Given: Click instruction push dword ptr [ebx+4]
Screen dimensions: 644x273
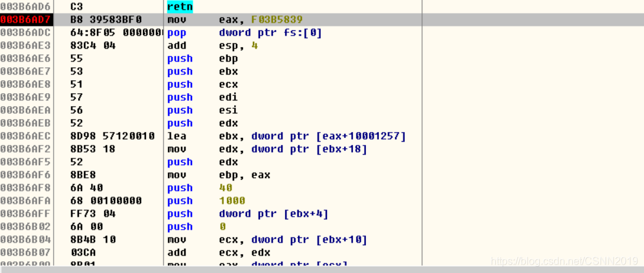Looking at the screenshot, I should click(x=248, y=213).
